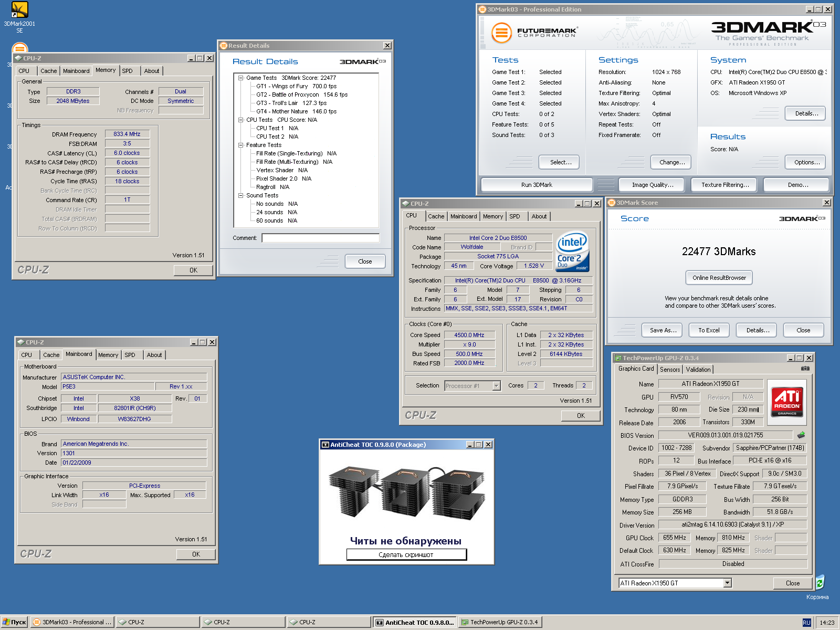Collapse the Feature Tests tree node
The width and height of the screenshot is (840, 630).
click(x=241, y=145)
